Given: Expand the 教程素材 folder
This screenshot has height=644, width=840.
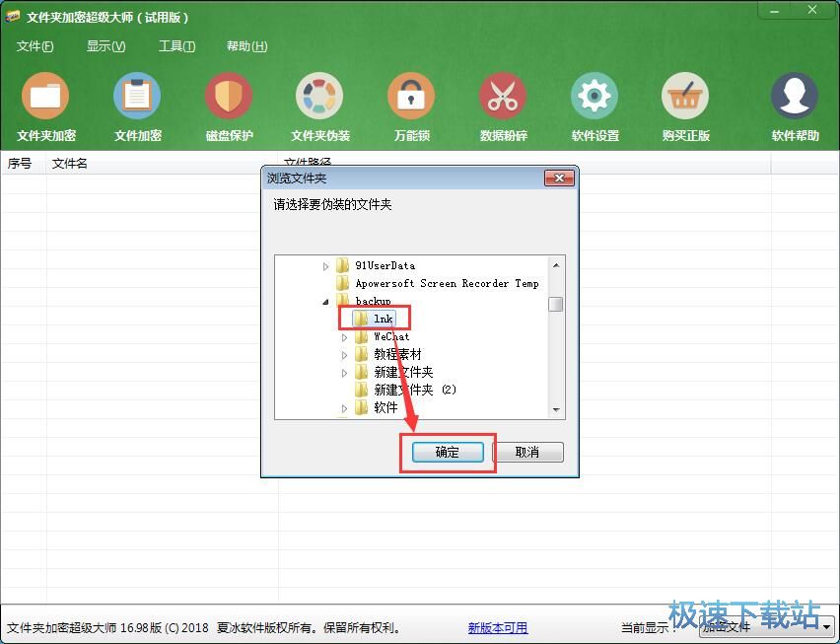Looking at the screenshot, I should [x=344, y=355].
